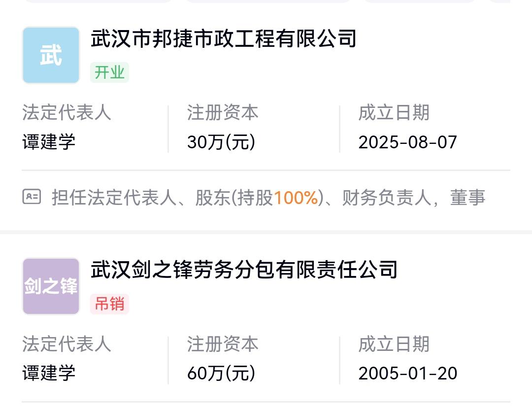Open 武汉剑之锋劳务分包有限责任公司 company page

click(244, 270)
